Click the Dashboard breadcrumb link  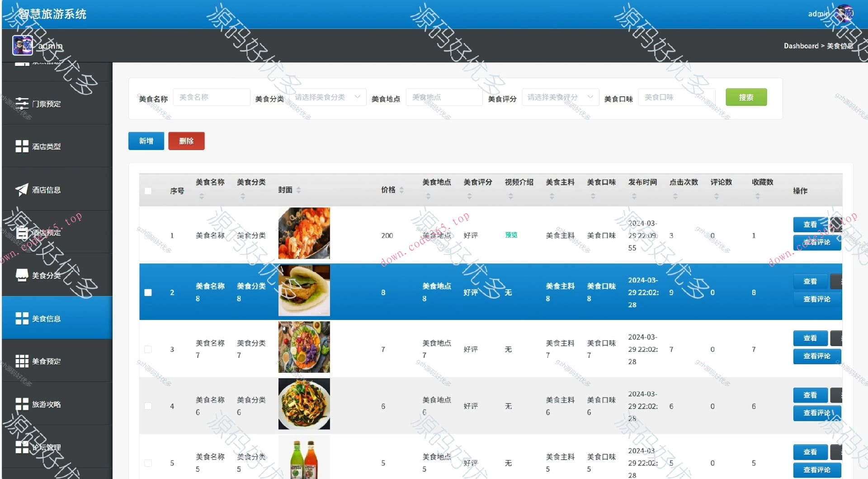coord(801,46)
